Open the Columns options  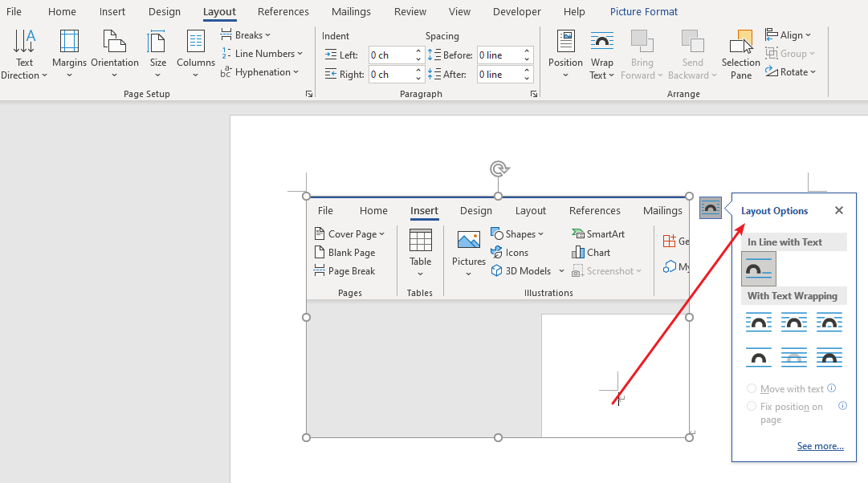point(195,55)
